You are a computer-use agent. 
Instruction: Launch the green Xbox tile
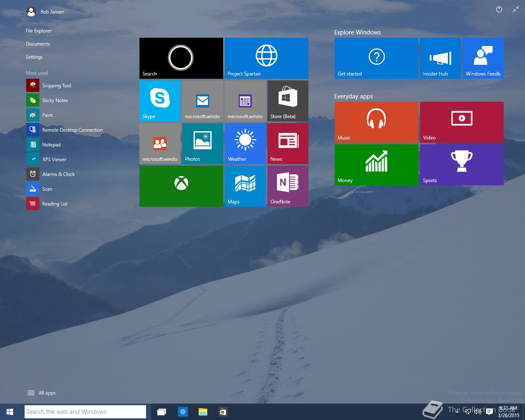[181, 186]
